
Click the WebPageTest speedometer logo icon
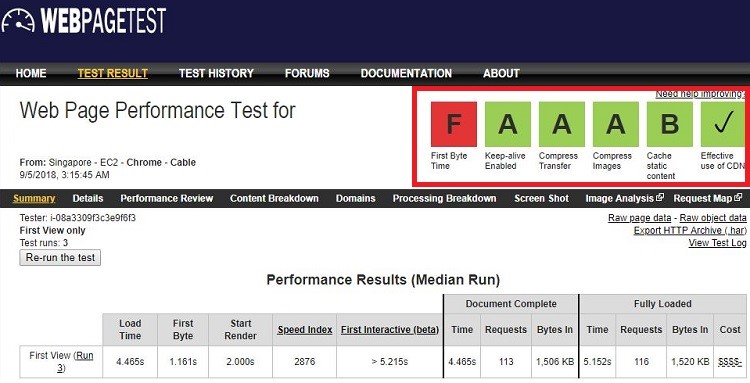coord(18,21)
